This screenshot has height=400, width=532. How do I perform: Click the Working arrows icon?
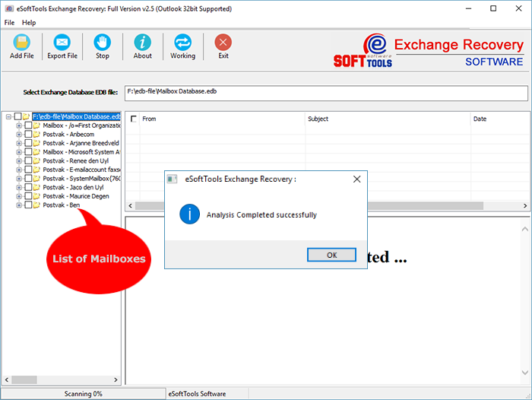click(182, 43)
